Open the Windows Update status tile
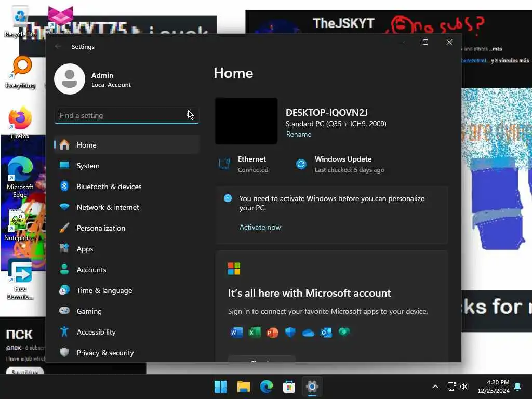Image resolution: width=532 pixels, height=399 pixels. click(340, 164)
